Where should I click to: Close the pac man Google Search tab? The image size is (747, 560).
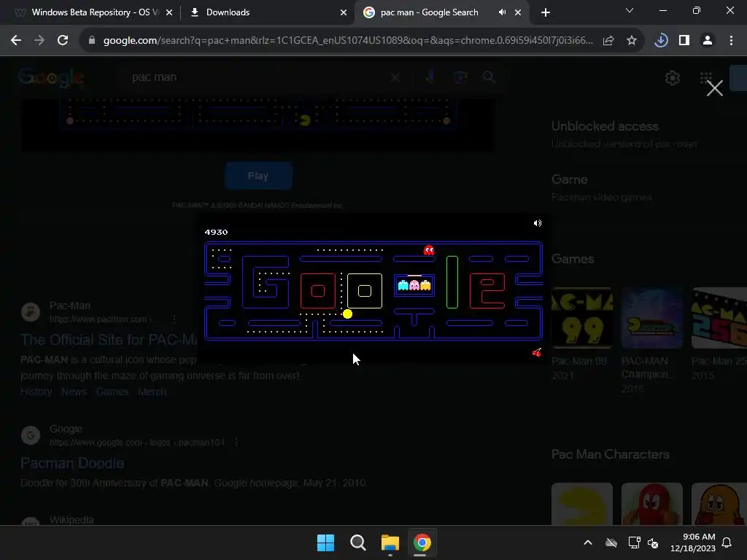518,12
